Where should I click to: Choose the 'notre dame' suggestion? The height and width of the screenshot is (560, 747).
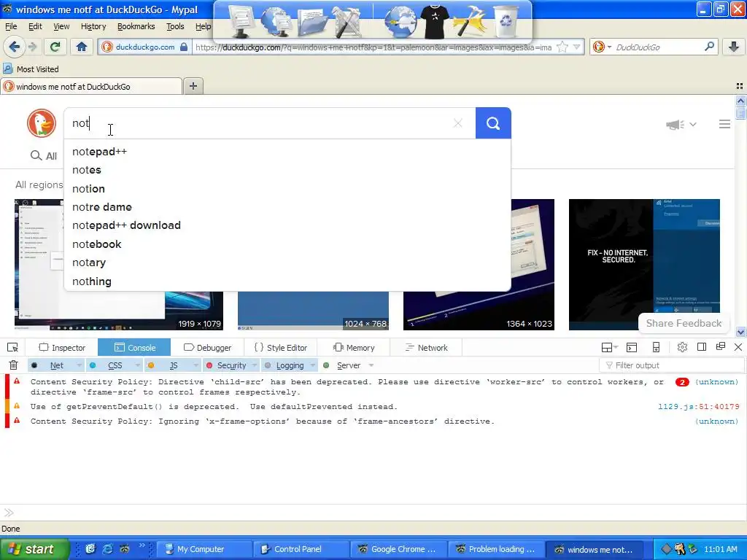click(x=287, y=207)
